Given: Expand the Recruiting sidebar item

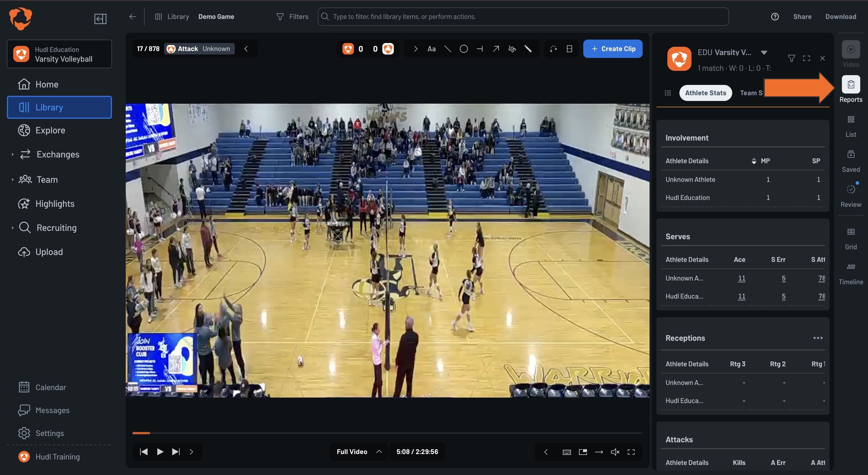Looking at the screenshot, I should [x=12, y=228].
